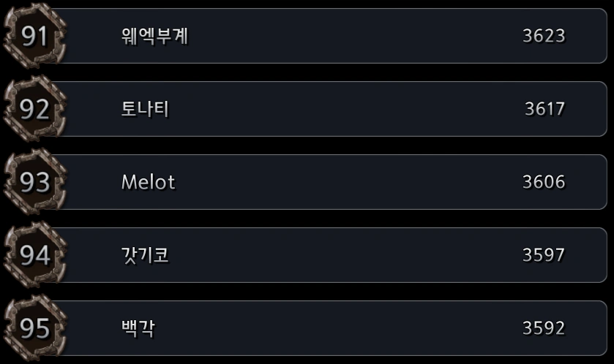
Task: Select player name 백각
Action: [x=138, y=328]
